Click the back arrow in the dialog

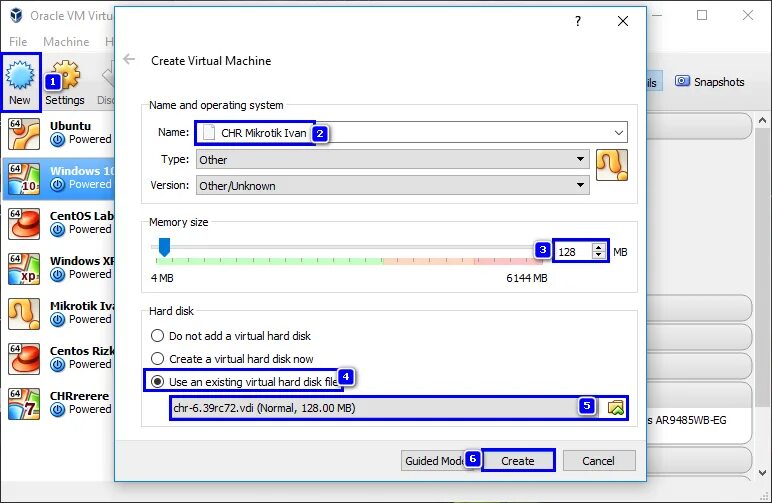pos(129,60)
